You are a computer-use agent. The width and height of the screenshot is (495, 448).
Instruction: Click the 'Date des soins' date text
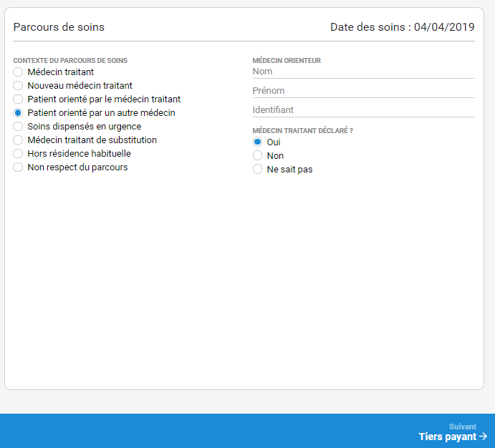click(402, 27)
